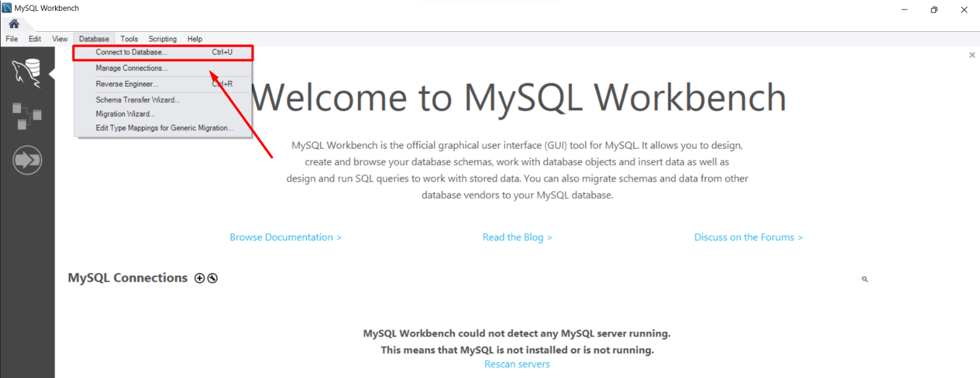Open the View menu

60,39
